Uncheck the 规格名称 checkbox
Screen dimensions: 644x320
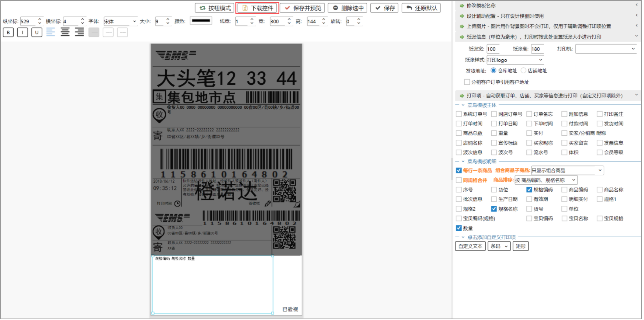[494, 209]
